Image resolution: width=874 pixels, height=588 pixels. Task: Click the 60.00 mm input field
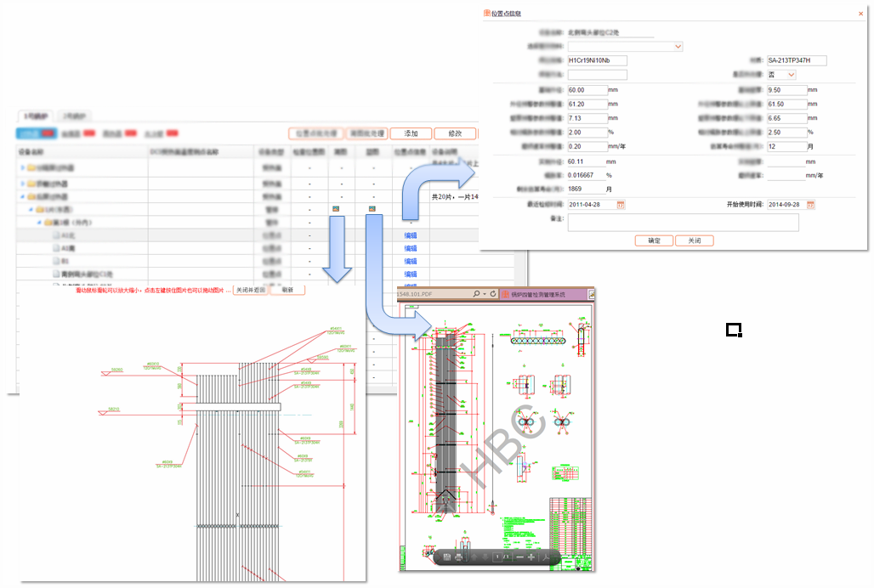coord(587,90)
